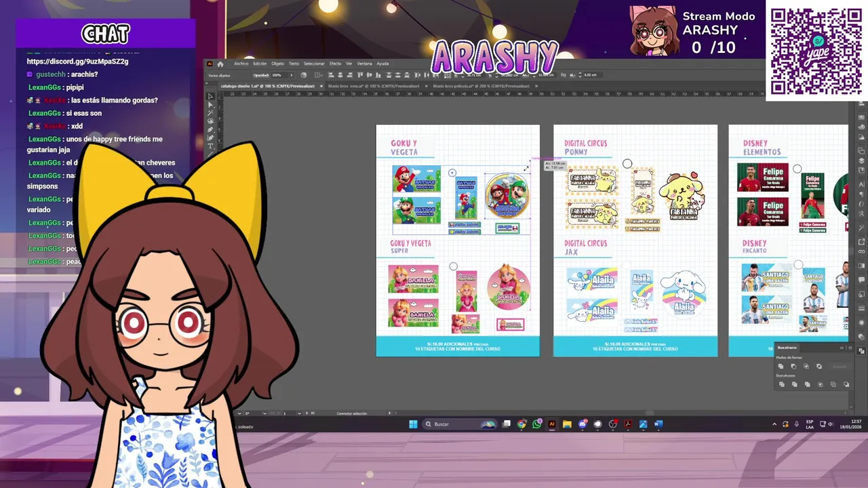Click the Outline pathfinder icon

coord(833,384)
